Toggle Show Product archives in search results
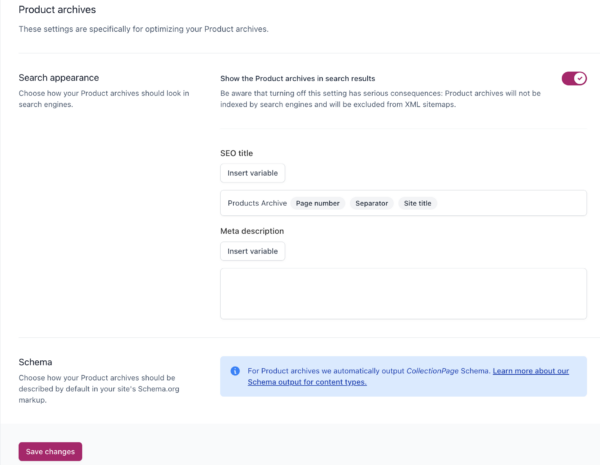 574,78
